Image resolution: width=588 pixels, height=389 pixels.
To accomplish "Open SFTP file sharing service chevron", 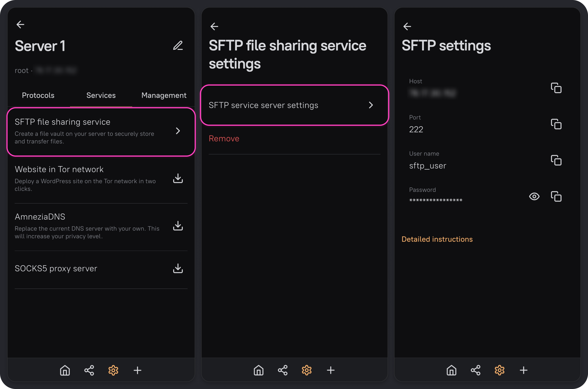I will click(x=178, y=131).
